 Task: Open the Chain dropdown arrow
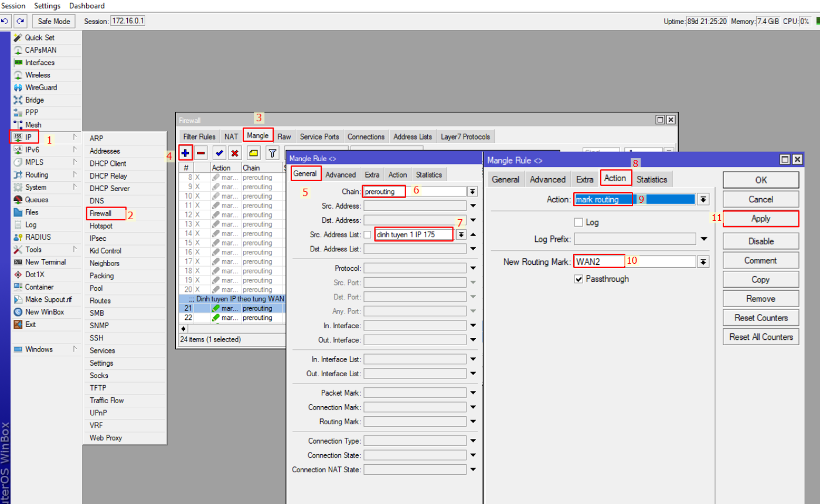[x=472, y=192]
